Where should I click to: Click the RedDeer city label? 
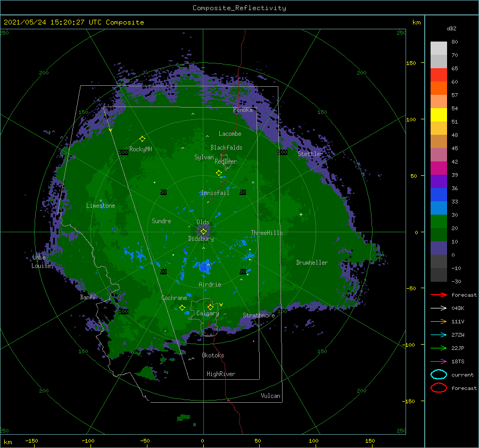(x=226, y=161)
